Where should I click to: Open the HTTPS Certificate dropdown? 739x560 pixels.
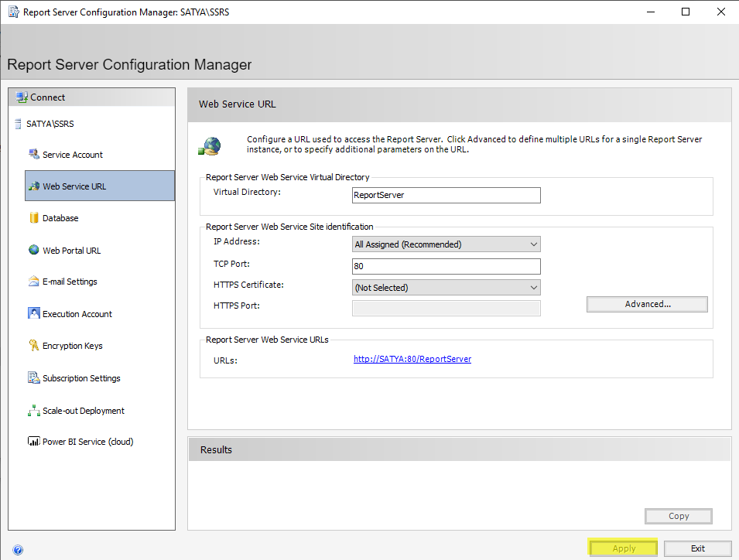(x=446, y=288)
